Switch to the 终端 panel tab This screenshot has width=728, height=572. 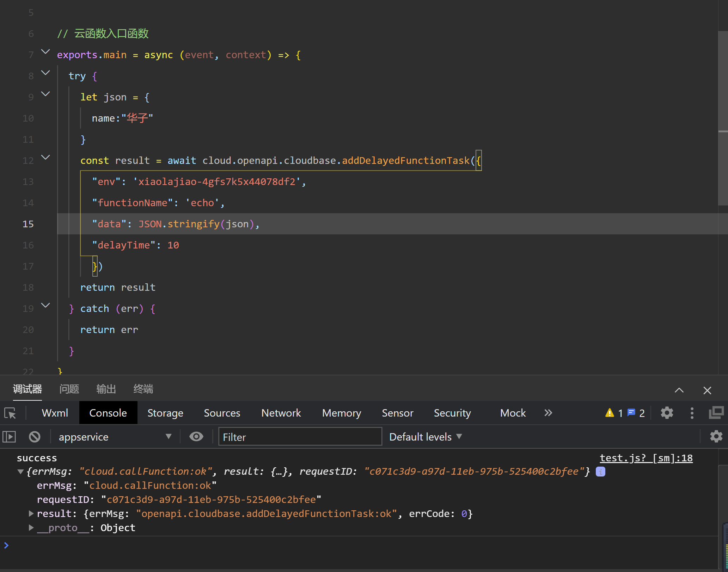(143, 389)
